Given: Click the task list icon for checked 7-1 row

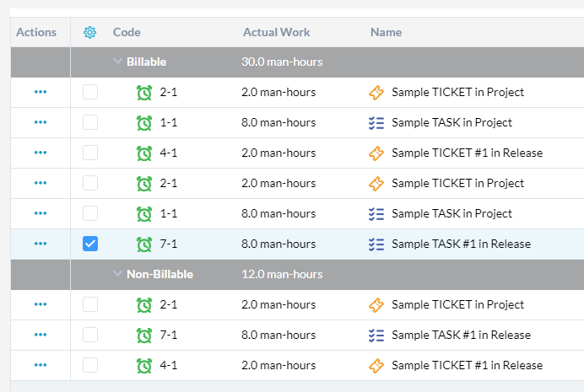Looking at the screenshot, I should 376,244.
